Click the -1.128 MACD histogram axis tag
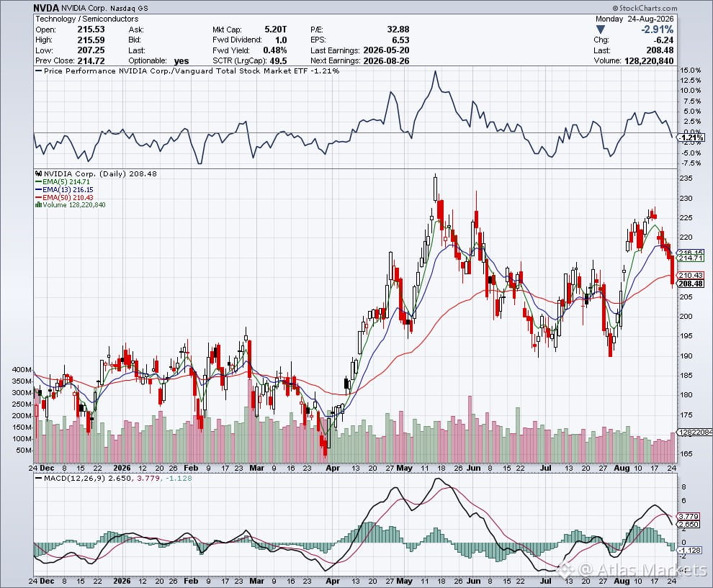 tap(690, 551)
